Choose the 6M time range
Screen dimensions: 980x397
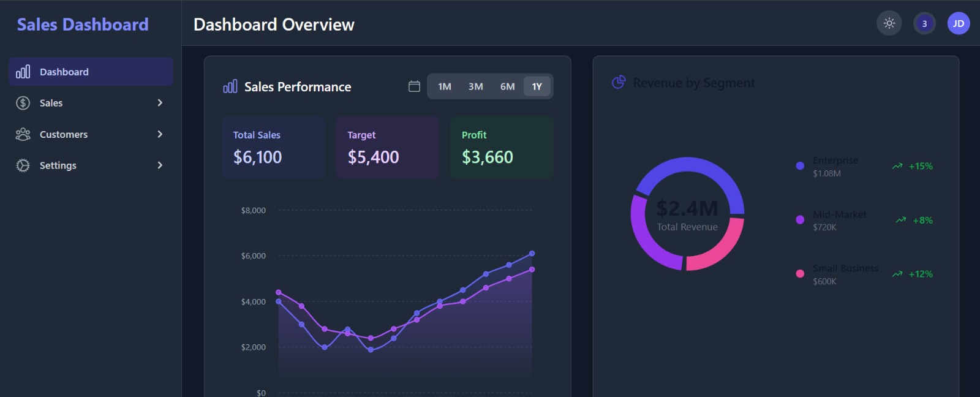click(507, 86)
